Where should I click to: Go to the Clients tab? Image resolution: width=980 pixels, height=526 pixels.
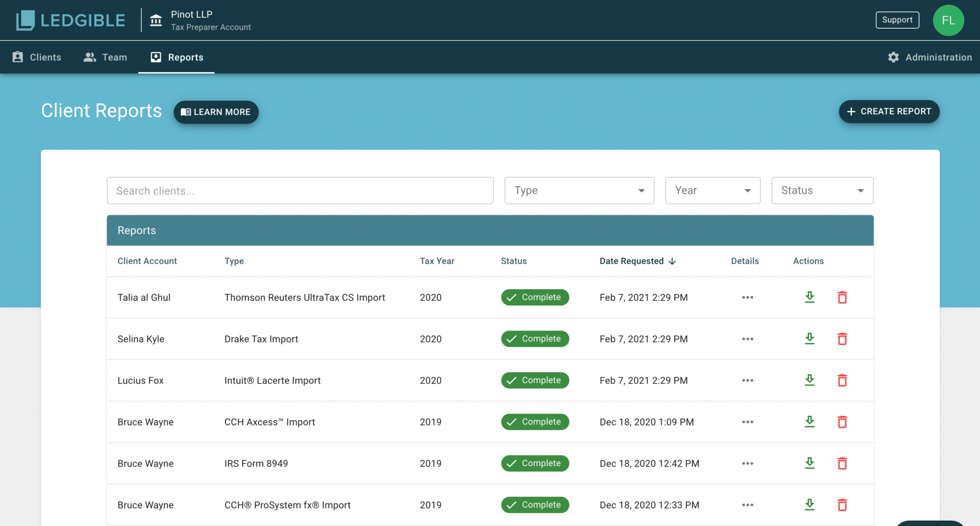click(37, 57)
